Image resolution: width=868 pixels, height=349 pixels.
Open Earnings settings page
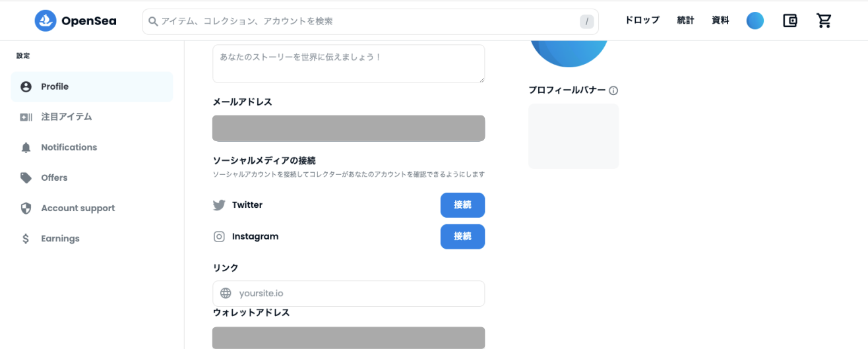pos(60,238)
